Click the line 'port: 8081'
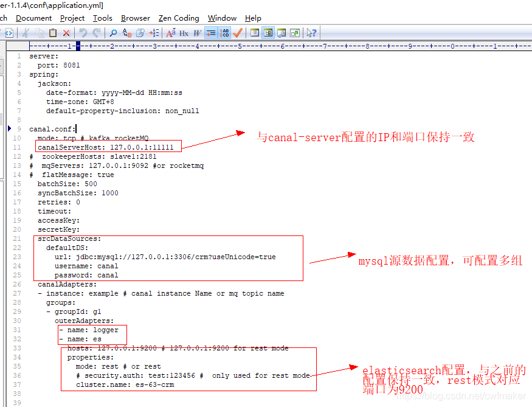This screenshot has width=532, height=407. pos(59,65)
